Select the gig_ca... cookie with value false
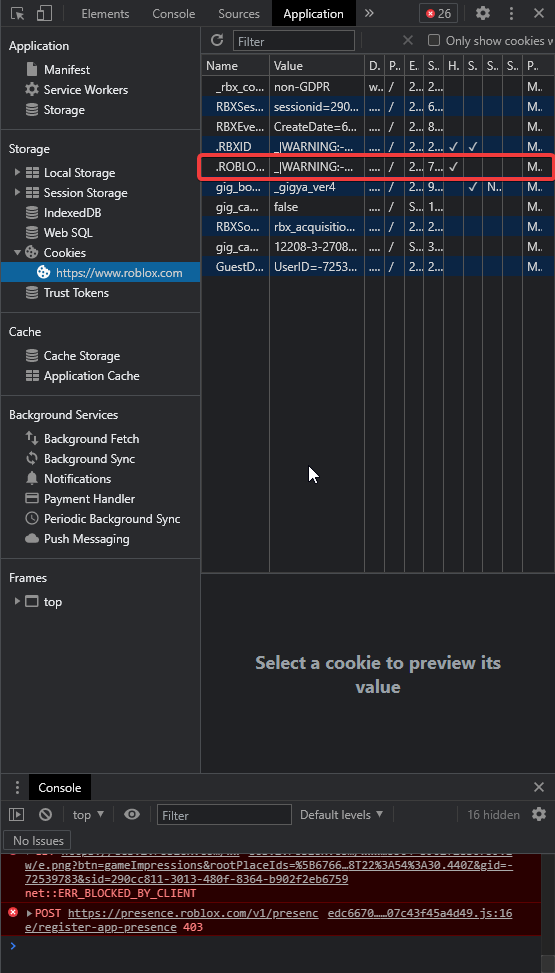Screen dimensions: 555x973 pos(377,207)
